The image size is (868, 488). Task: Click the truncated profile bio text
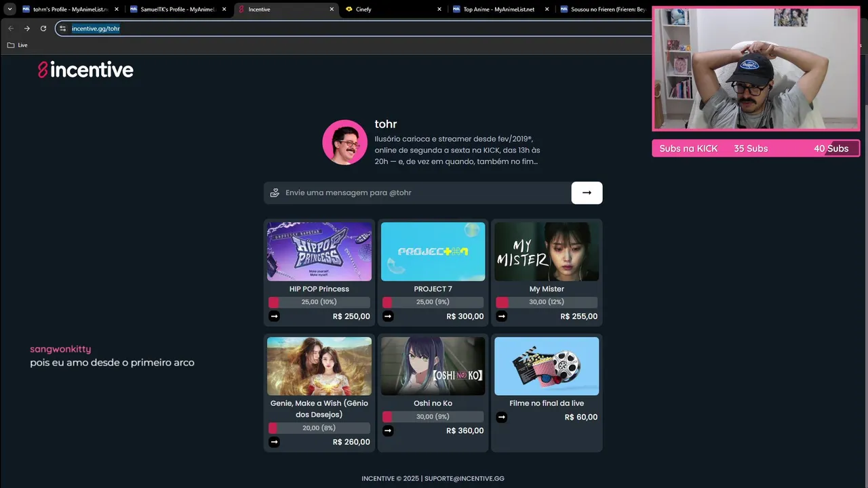[x=457, y=150]
